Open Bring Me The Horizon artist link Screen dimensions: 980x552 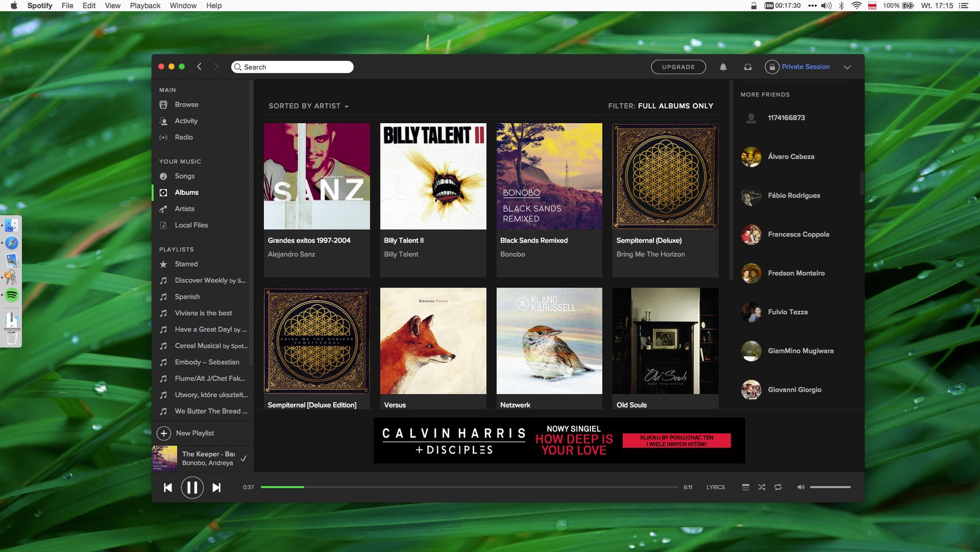pyautogui.click(x=651, y=254)
